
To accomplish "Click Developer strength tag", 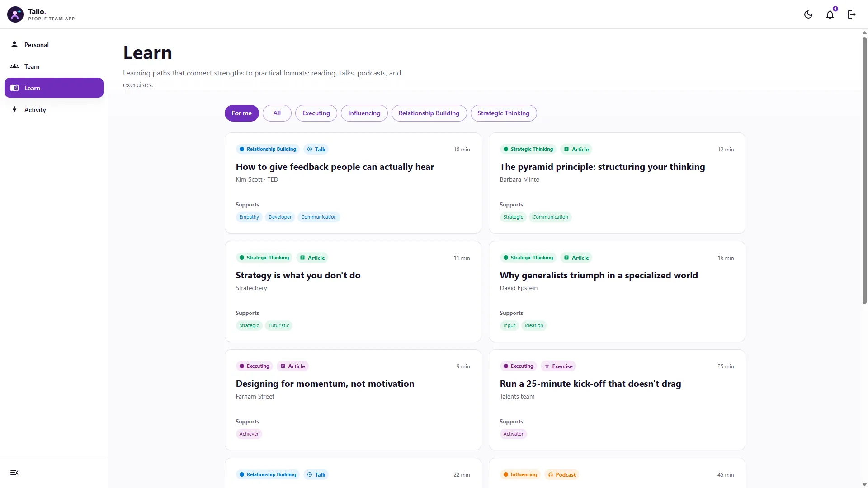I will (x=280, y=217).
